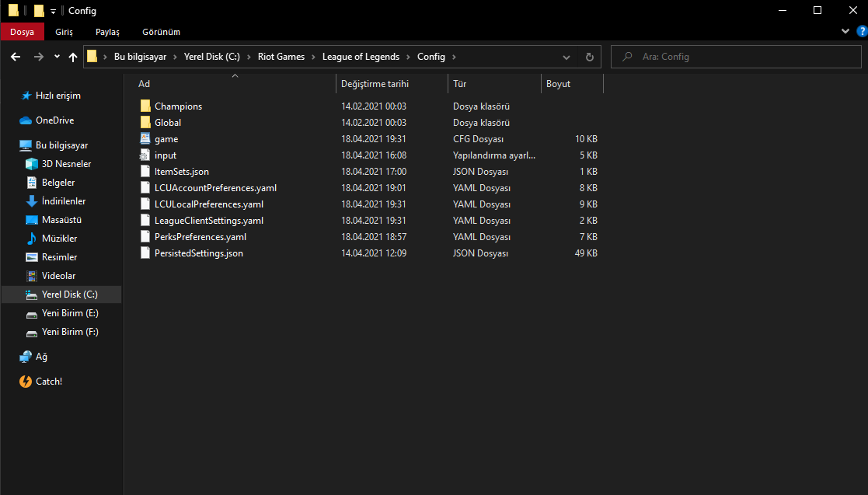Click the Yeni Birim (F:) drive icon

tap(32, 333)
